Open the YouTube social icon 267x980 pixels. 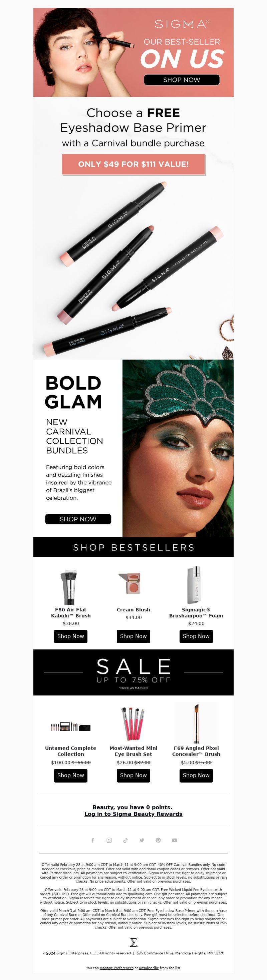point(175,840)
